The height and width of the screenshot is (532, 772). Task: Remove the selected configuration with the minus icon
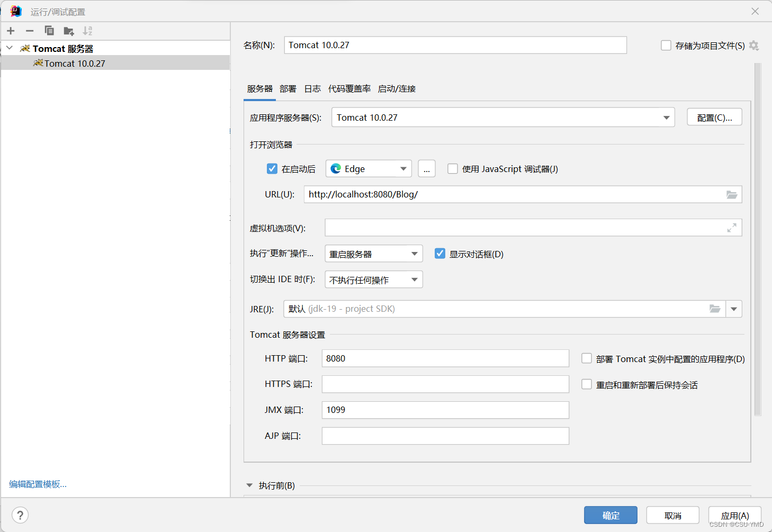click(30, 31)
